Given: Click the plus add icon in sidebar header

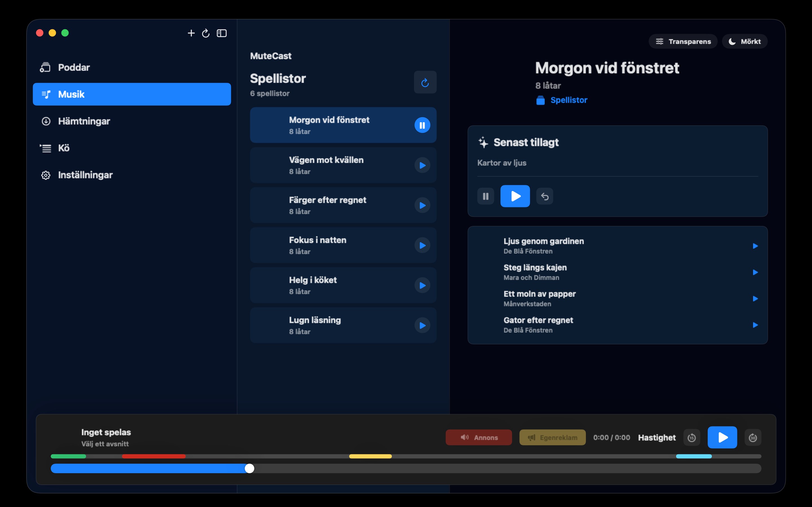Looking at the screenshot, I should pyautogui.click(x=191, y=33).
